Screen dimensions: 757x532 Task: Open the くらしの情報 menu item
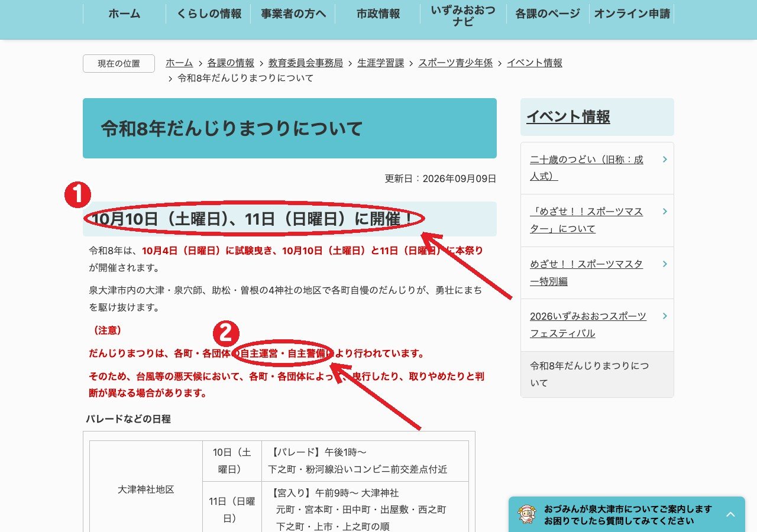(209, 14)
